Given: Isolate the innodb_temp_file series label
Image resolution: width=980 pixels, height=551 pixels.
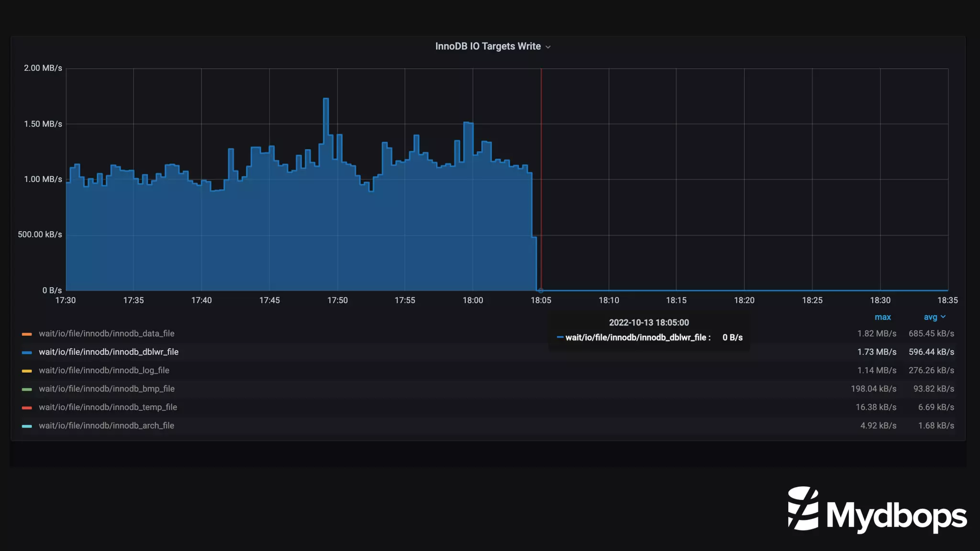Looking at the screenshot, I should [x=108, y=407].
